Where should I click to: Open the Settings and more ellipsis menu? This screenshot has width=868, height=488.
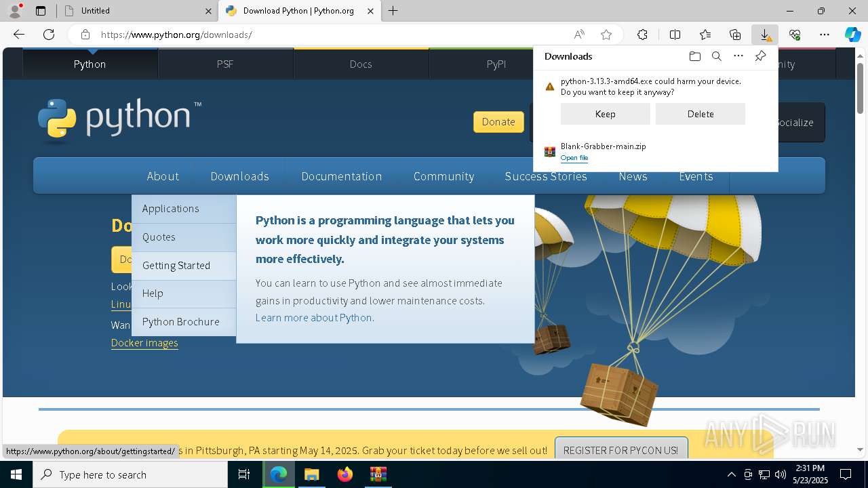[x=825, y=35]
